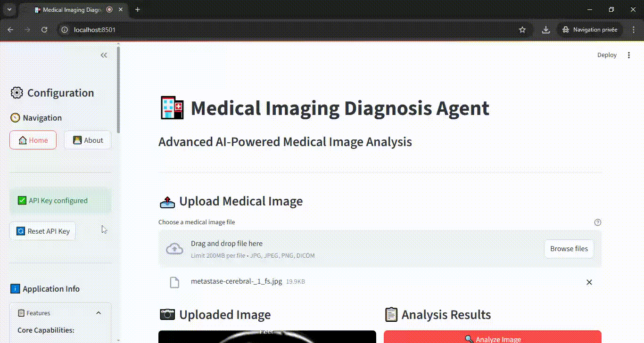644x343 pixels.
Task: Open the browser downloads icon
Action: click(x=546, y=30)
